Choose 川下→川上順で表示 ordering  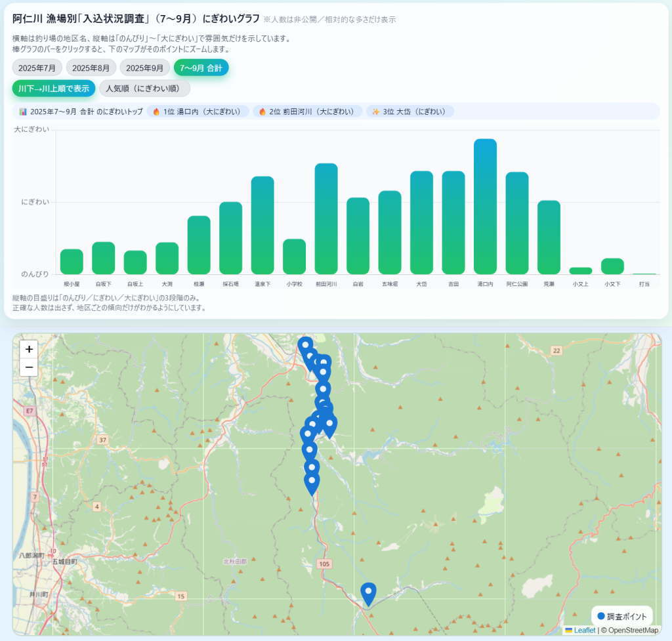54,89
